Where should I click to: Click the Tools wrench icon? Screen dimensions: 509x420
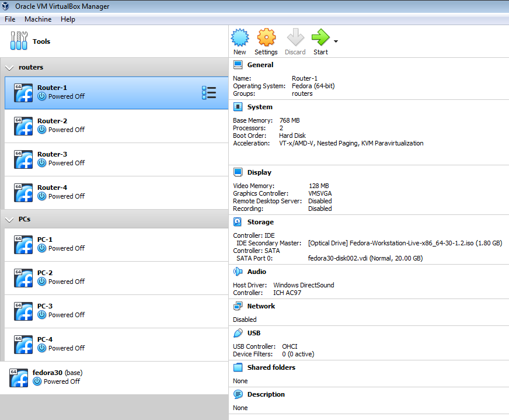(19, 41)
